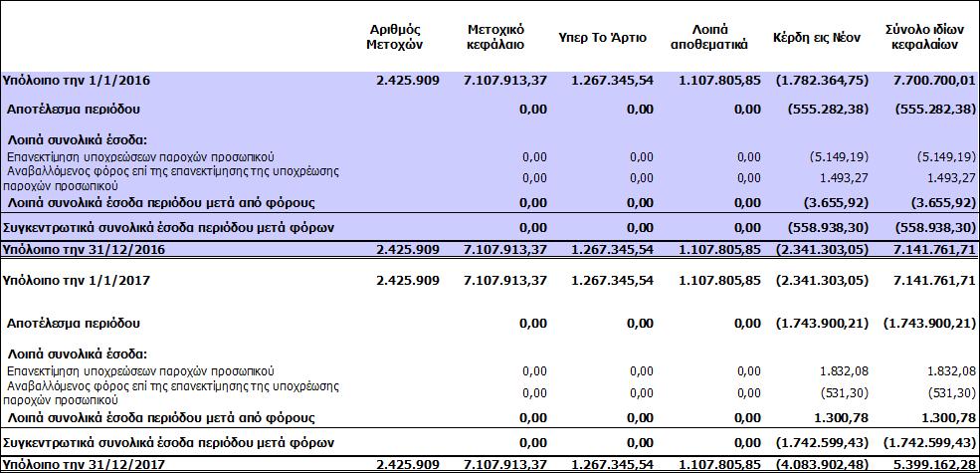Click the 'Αριθμός Μετοχών' column header
This screenshot has width=980, height=473.
pos(394,37)
